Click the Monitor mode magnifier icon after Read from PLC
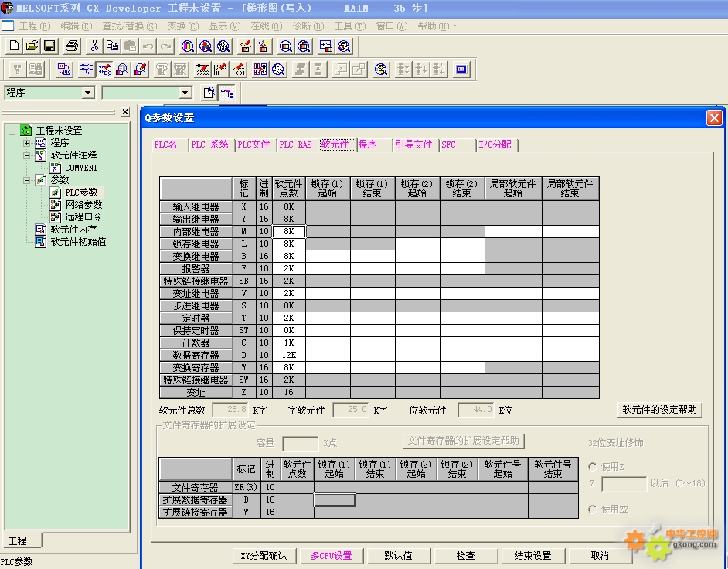 286,46
